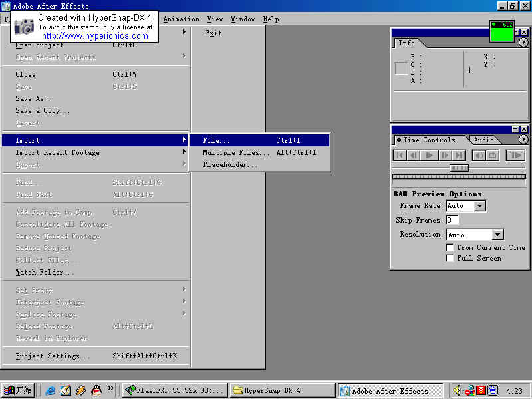The width and height of the screenshot is (532, 399).
Task: Select the Time Controls tab
Action: point(429,140)
